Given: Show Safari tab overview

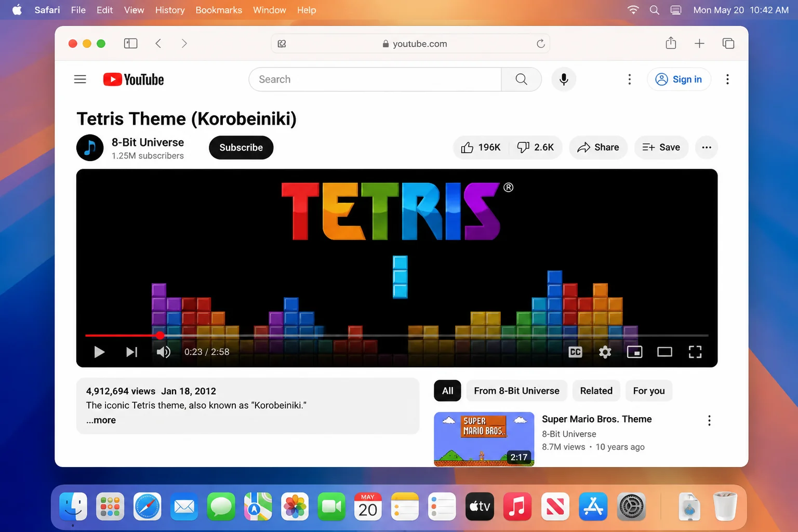Looking at the screenshot, I should (728, 44).
